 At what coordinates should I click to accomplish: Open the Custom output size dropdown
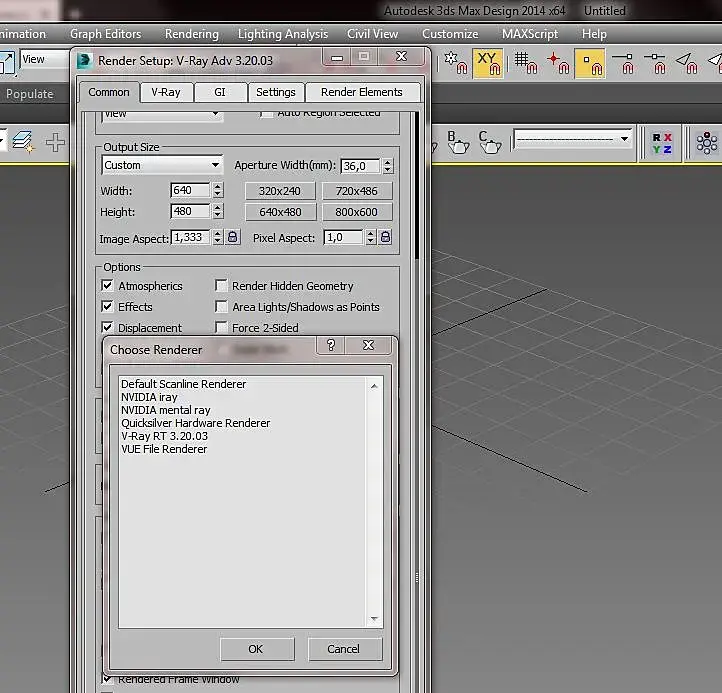(x=162, y=165)
